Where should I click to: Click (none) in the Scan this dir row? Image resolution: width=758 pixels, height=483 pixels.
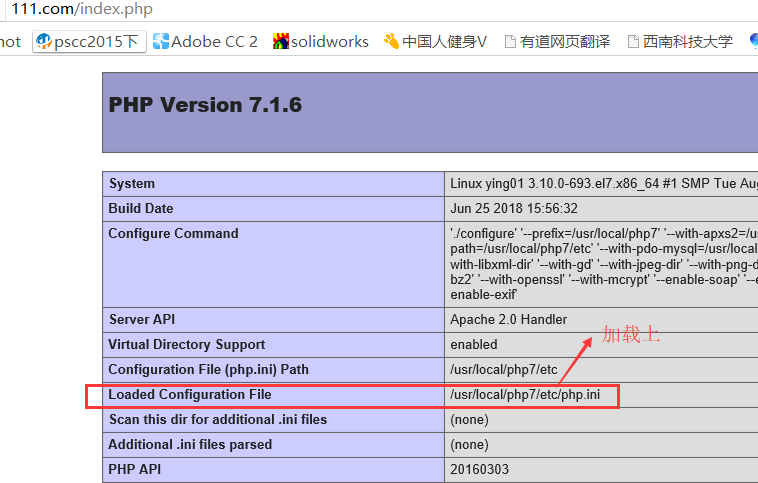click(x=469, y=420)
